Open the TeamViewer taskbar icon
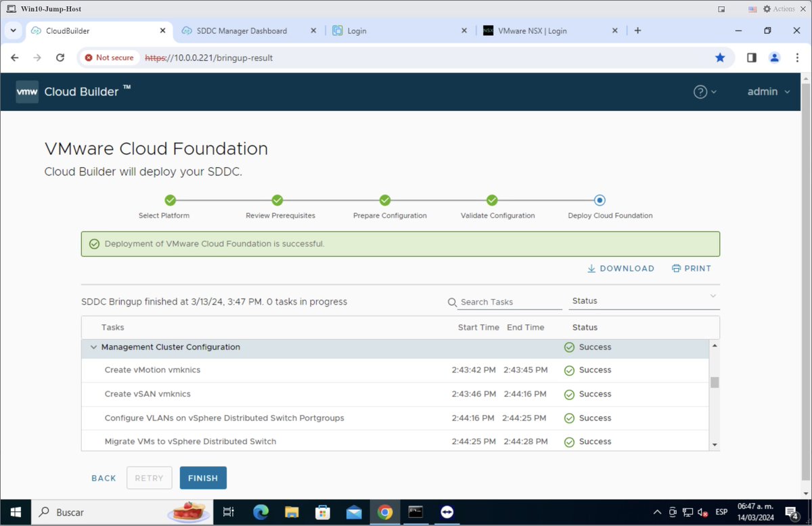Screen dimensions: 812x526 447,512
